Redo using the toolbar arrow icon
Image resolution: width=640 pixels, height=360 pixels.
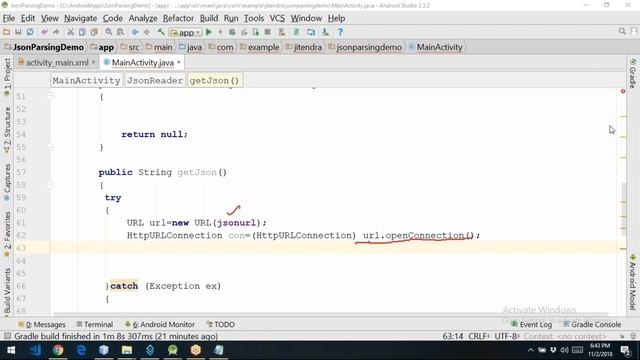click(56, 32)
